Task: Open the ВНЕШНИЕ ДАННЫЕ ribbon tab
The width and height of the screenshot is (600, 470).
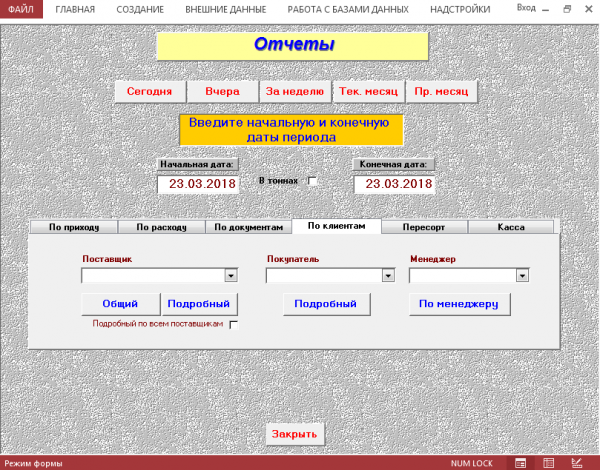Action: point(226,9)
